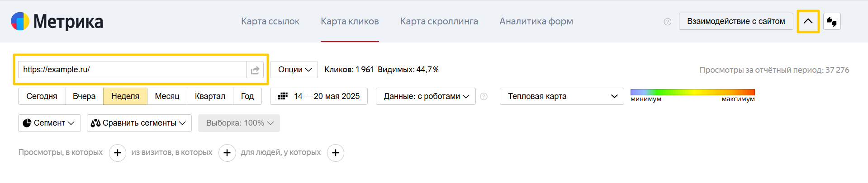This screenshot has width=868, height=183.
Task: Click the Yandex Metrika logo
Action: tap(57, 21)
